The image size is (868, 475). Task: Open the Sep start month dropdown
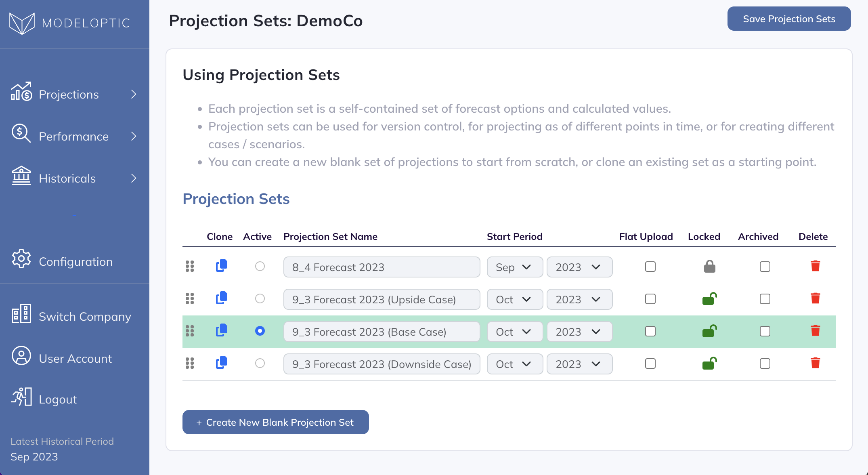click(x=515, y=267)
